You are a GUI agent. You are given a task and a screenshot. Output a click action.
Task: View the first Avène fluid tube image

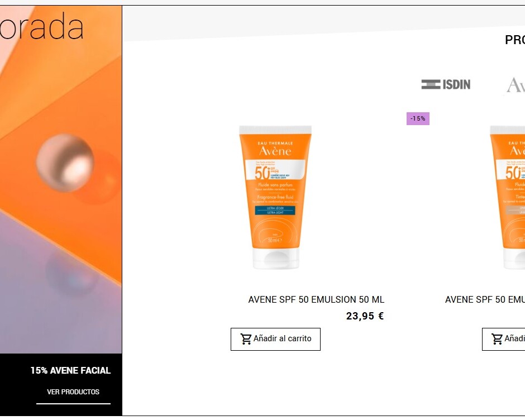[x=275, y=198]
